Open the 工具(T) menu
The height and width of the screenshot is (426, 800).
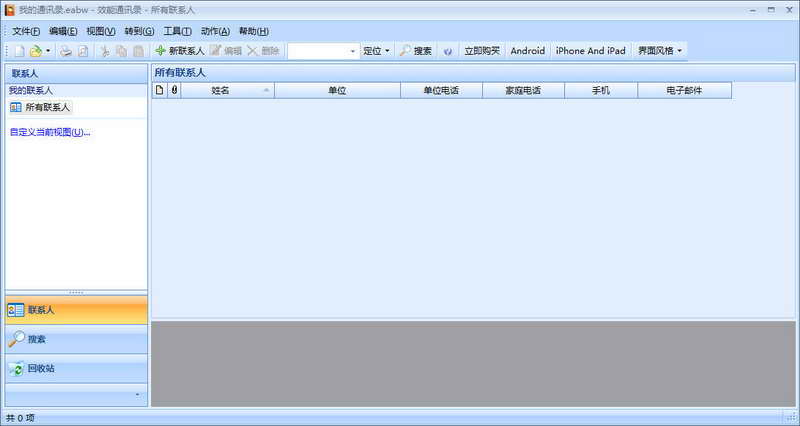point(177,31)
